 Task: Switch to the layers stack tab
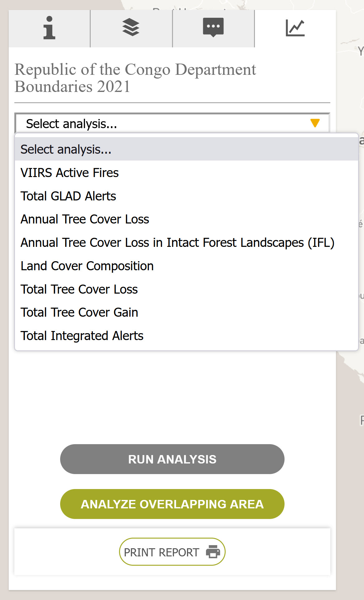(x=131, y=28)
